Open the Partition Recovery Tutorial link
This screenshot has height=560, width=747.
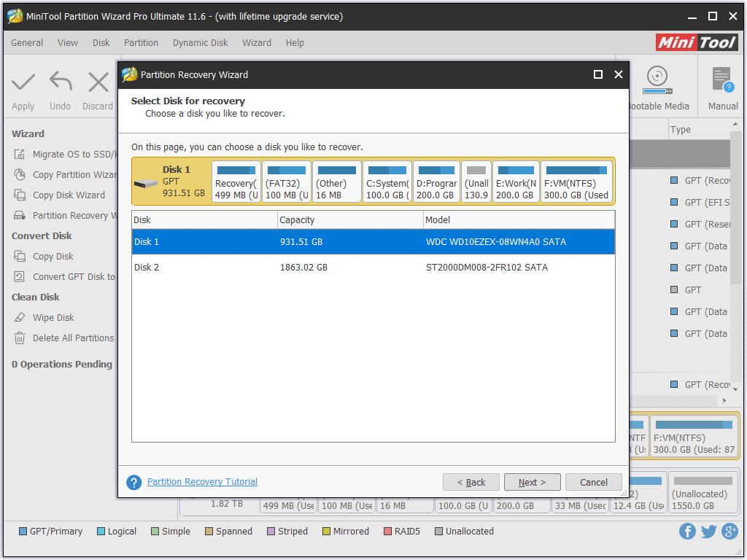pos(203,482)
